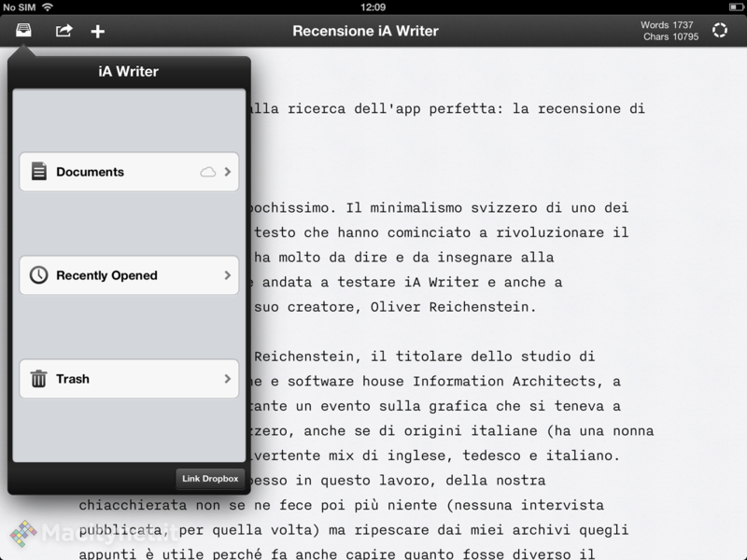This screenshot has height=560, width=747.
Task: Tap the title Recensione iA Writer
Action: [x=365, y=31]
